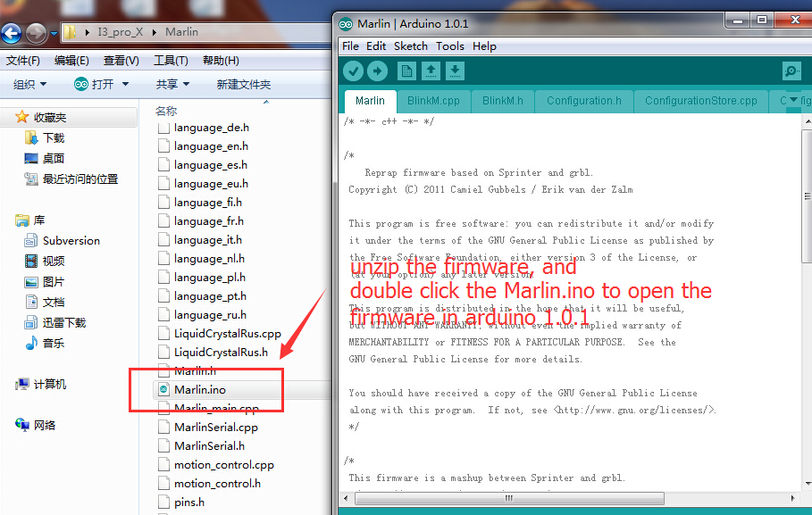Screen dimensions: 812x515
Task: Open the Arduino Tools menu
Action: 450,46
